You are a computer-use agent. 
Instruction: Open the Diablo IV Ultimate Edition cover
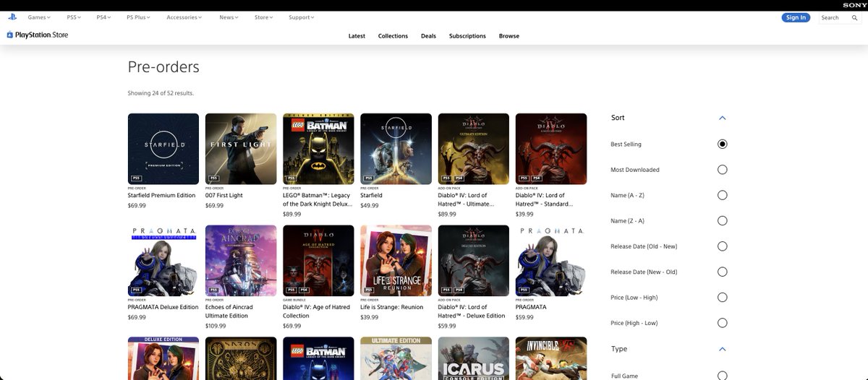coord(474,149)
